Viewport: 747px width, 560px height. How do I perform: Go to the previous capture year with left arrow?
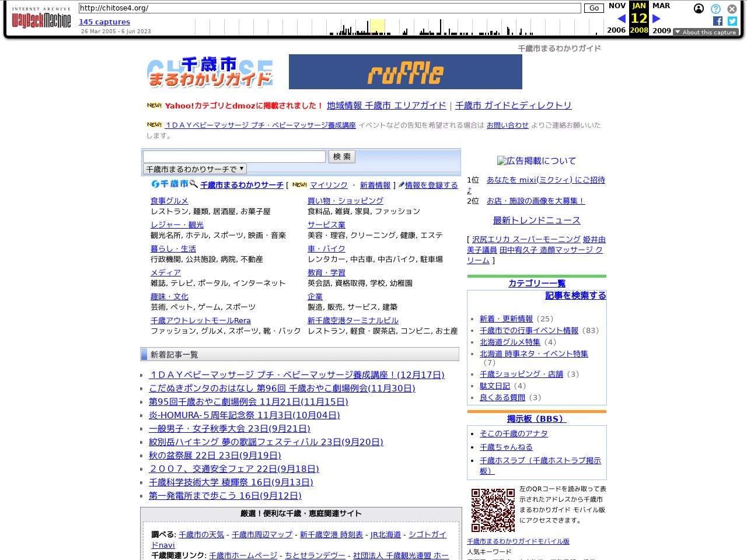(622, 18)
